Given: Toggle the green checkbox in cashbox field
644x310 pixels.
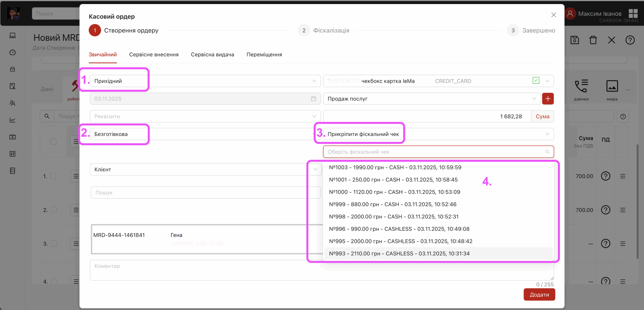Looking at the screenshot, I should pyautogui.click(x=536, y=81).
